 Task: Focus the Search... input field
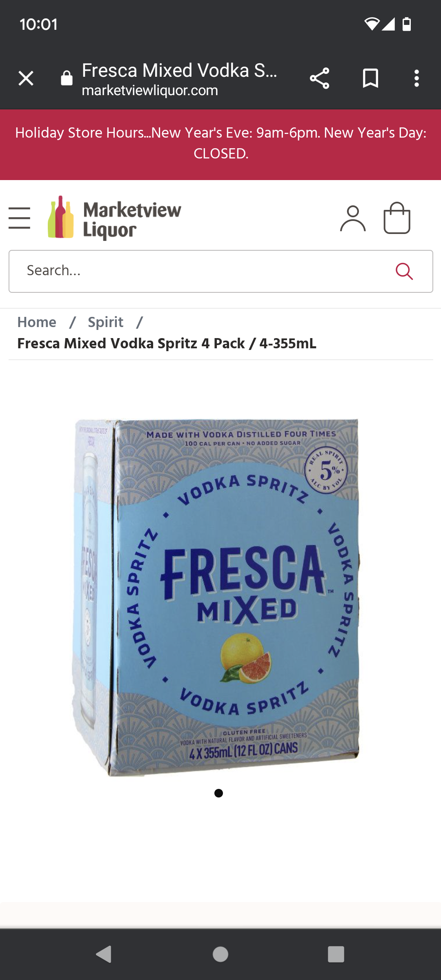point(220,271)
